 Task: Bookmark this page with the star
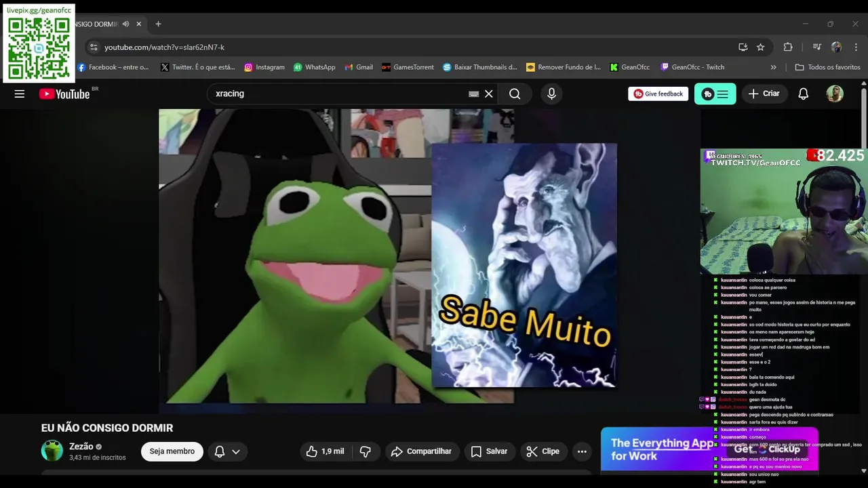point(761,47)
